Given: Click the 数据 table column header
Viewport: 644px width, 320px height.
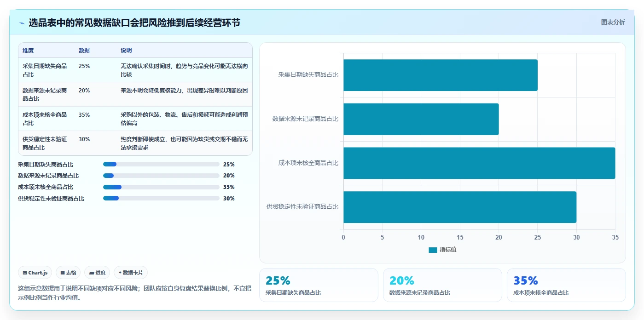Looking at the screenshot, I should click(x=84, y=51).
